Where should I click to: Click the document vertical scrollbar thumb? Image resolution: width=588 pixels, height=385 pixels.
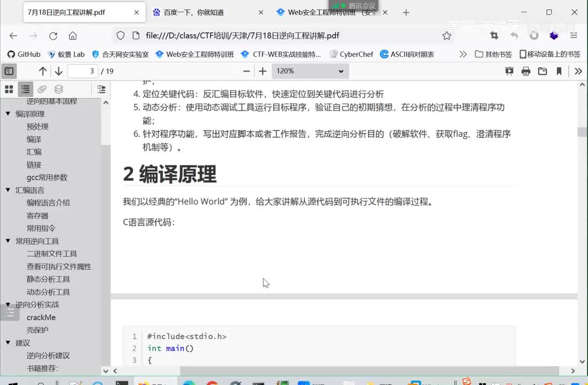(582, 132)
